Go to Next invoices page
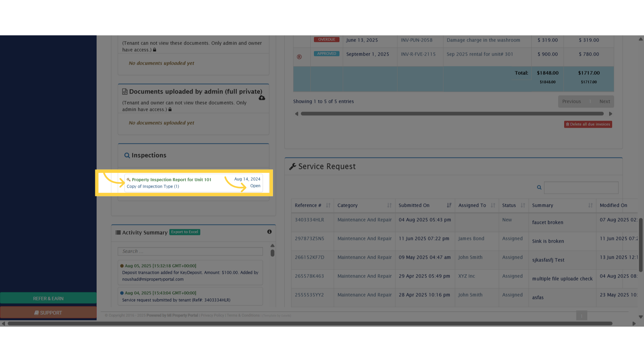The width and height of the screenshot is (644, 362). (605, 102)
